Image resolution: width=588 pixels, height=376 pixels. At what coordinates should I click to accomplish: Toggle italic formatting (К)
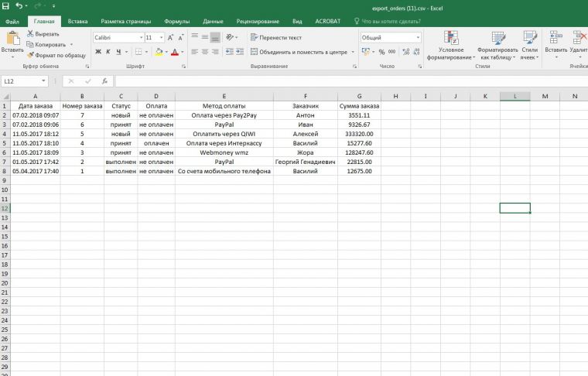108,52
